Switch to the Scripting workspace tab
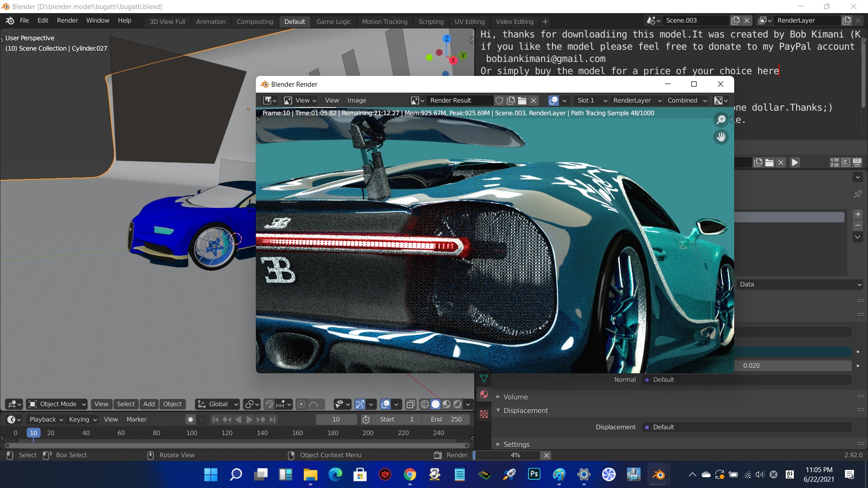Viewport: 868px width, 488px height. [431, 22]
